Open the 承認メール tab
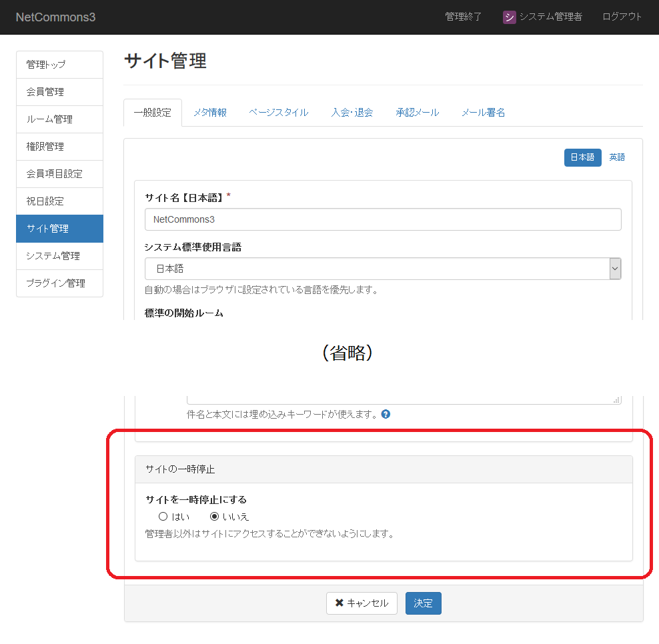 [x=417, y=113]
